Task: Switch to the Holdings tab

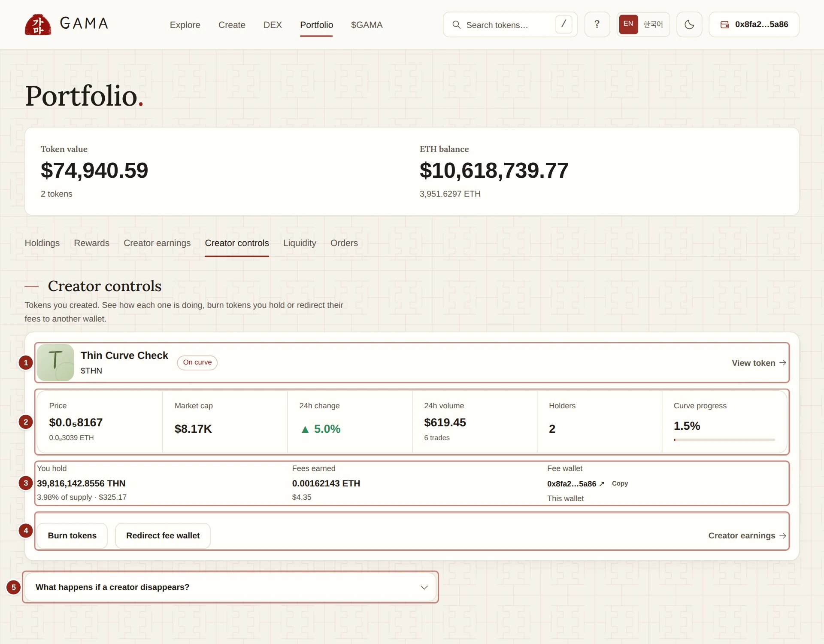Action: pyautogui.click(x=42, y=243)
